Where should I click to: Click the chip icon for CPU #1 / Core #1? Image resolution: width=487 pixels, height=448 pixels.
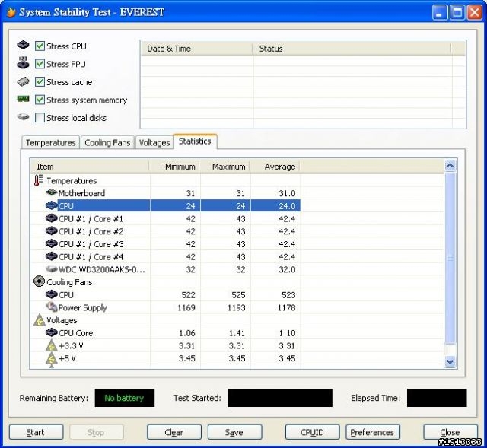tap(51, 218)
